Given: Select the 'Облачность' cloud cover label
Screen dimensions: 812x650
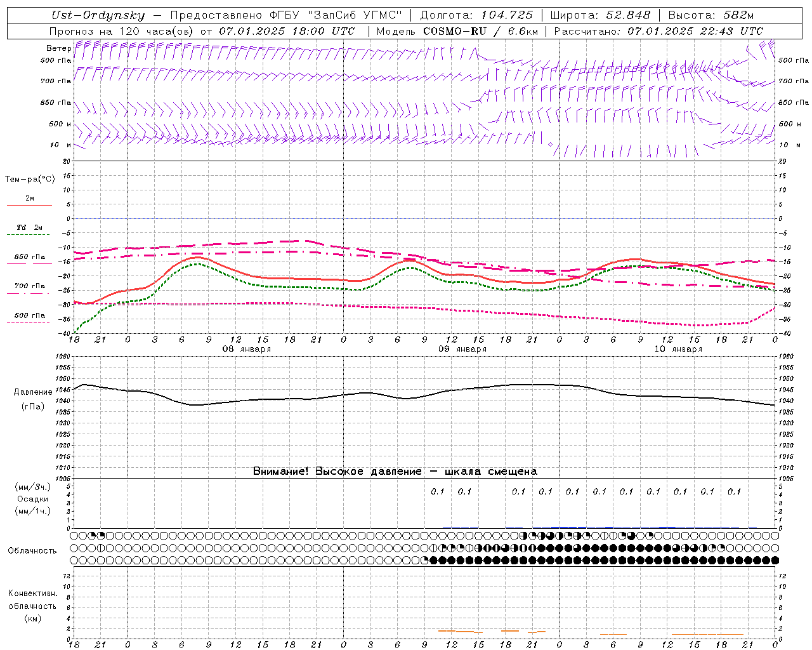Looking at the screenshot, I should click(32, 551).
